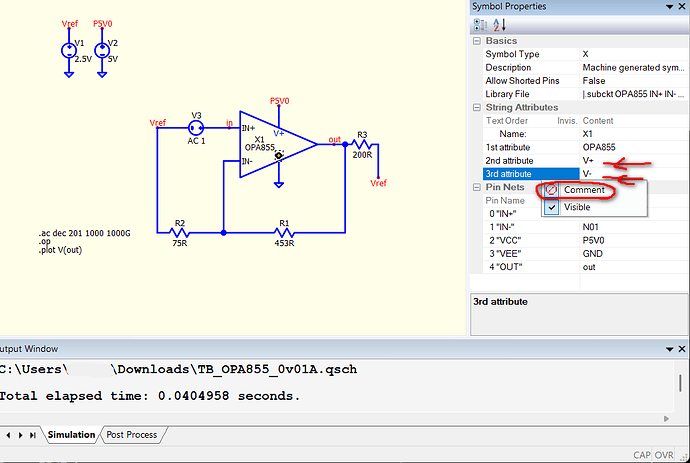
Task: Click resistor R1 453R symbol
Action: coord(284,233)
